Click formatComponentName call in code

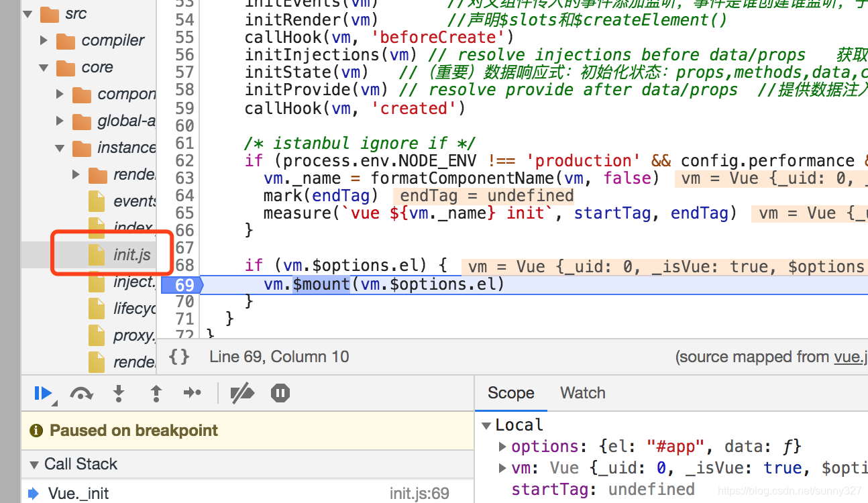[515, 178]
